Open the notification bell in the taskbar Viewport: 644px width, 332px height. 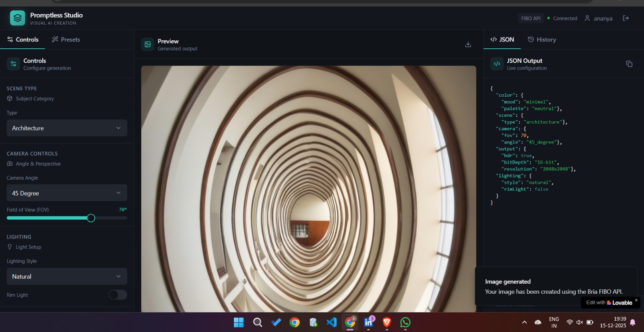(633, 322)
